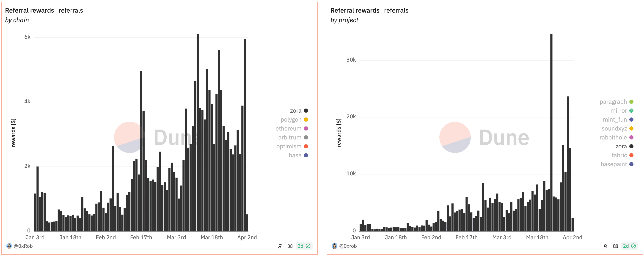
Task: Click the yellow polygon legend dot
Action: pyautogui.click(x=306, y=120)
